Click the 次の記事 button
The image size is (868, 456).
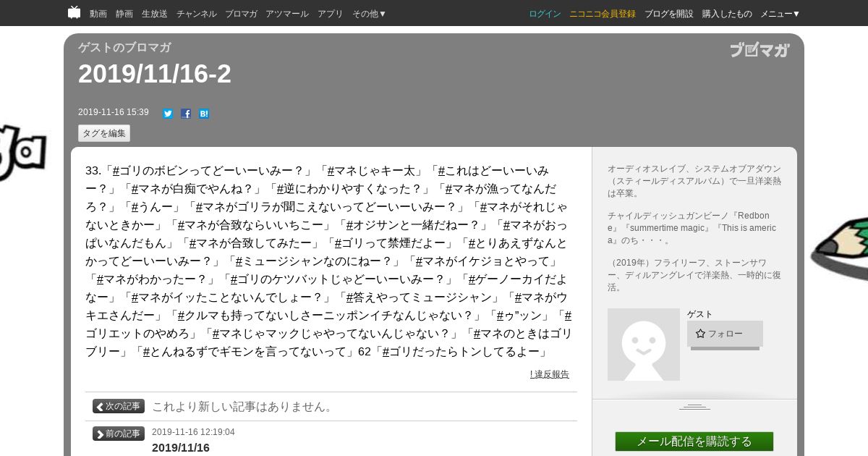(x=119, y=406)
